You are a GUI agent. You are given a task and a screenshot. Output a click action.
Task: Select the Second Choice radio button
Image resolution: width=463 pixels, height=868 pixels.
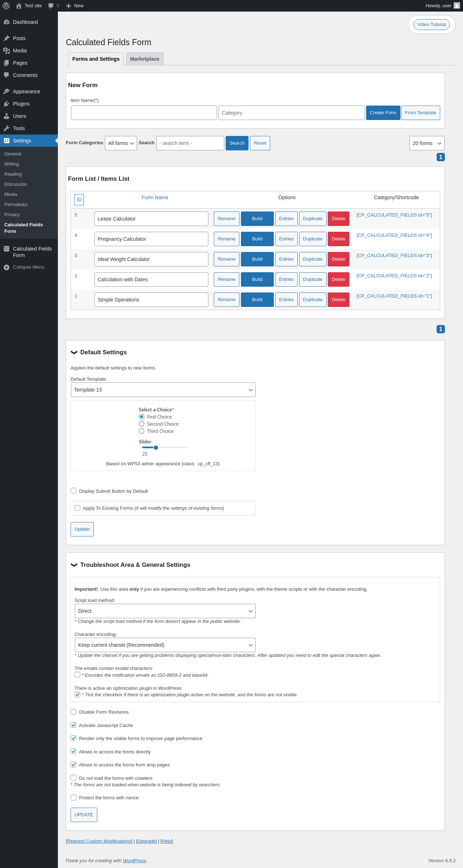click(x=141, y=424)
